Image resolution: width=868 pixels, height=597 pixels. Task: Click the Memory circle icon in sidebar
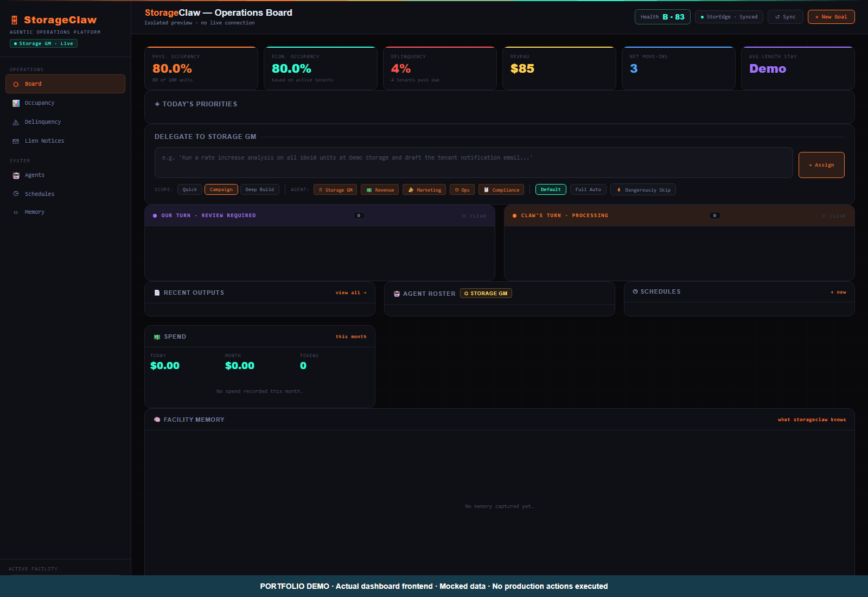tap(16, 212)
